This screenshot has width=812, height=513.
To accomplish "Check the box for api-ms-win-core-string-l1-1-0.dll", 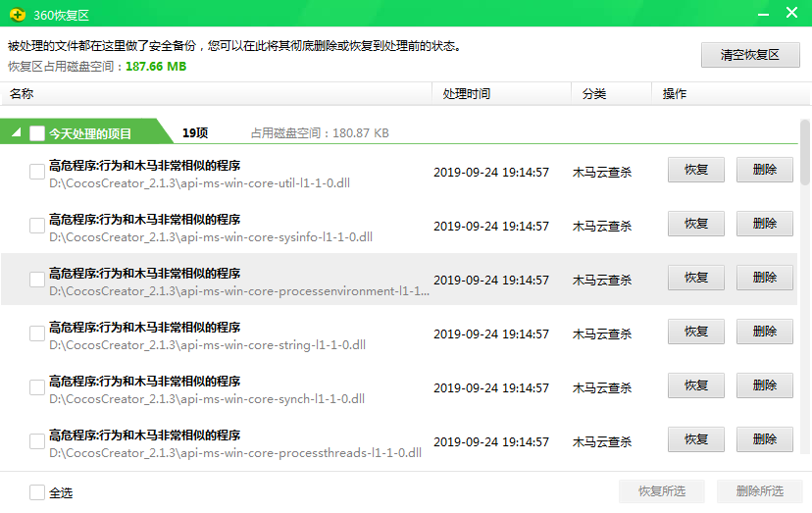I will (37, 333).
